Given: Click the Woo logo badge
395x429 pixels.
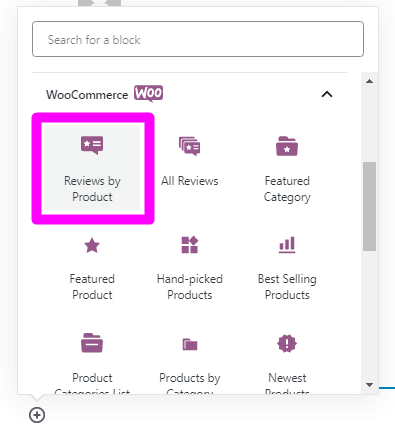Looking at the screenshot, I should [149, 94].
